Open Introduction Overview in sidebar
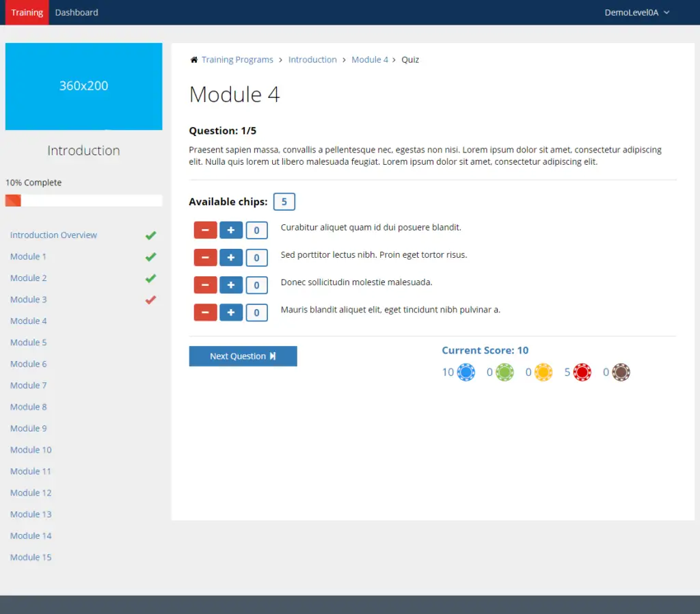The image size is (700, 614). coord(53,235)
